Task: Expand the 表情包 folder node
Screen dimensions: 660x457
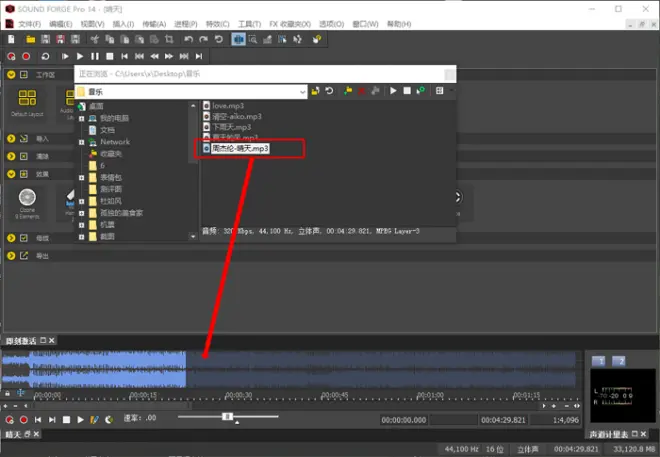Action: (82, 178)
